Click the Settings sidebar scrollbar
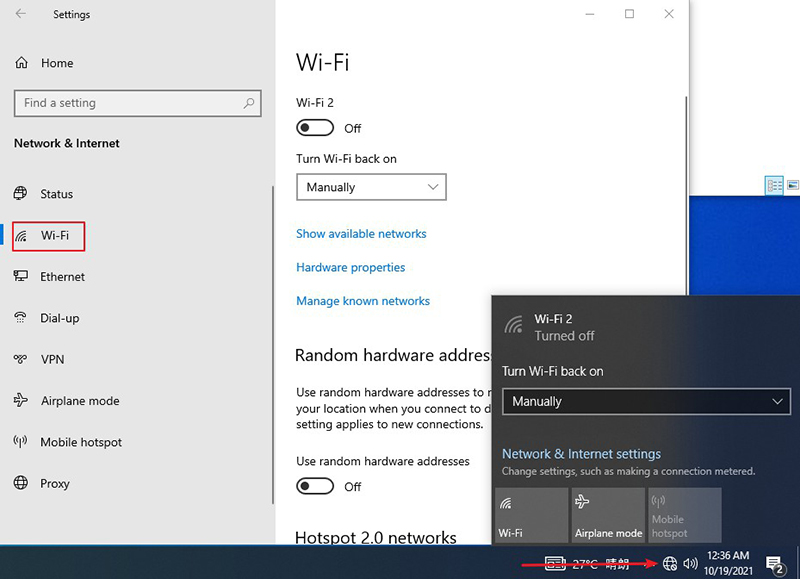The image size is (800, 579). [273, 344]
